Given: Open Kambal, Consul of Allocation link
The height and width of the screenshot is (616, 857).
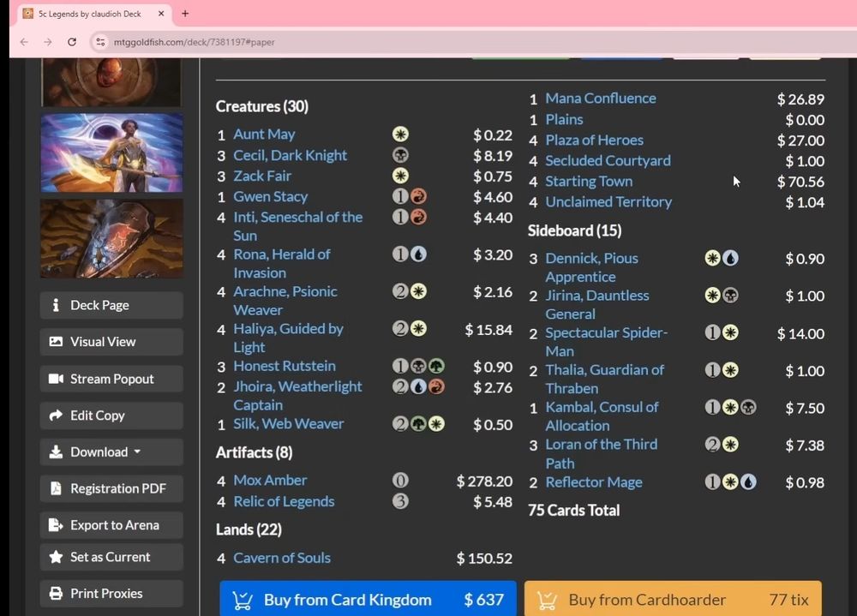Looking at the screenshot, I should (602, 416).
